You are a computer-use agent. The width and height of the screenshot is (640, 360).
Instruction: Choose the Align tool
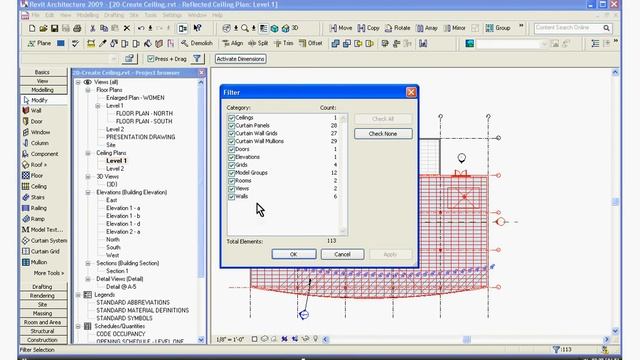tap(232, 43)
